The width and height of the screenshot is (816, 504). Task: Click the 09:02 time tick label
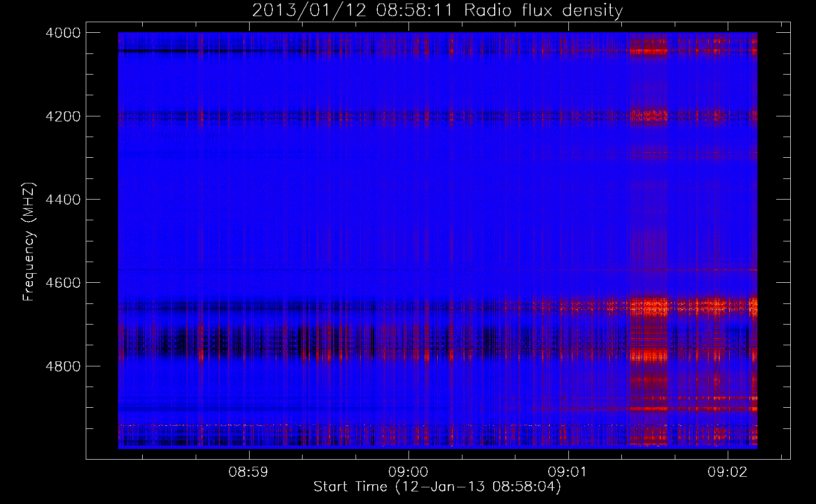[x=727, y=472]
